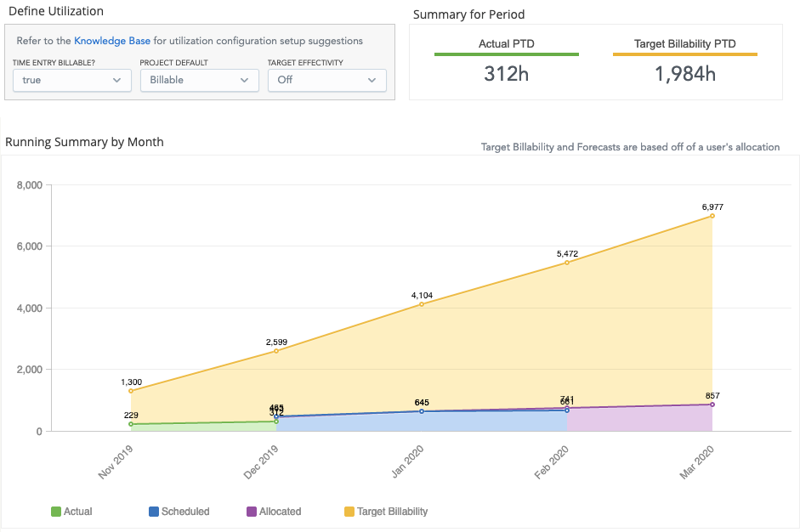Click the 6,000 y-axis label
800x532 pixels.
(30, 246)
